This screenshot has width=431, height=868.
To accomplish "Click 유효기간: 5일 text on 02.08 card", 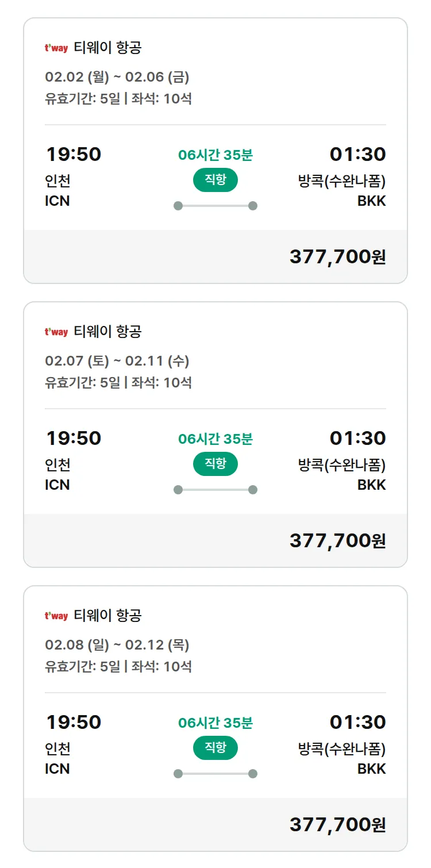I will pos(83,667).
